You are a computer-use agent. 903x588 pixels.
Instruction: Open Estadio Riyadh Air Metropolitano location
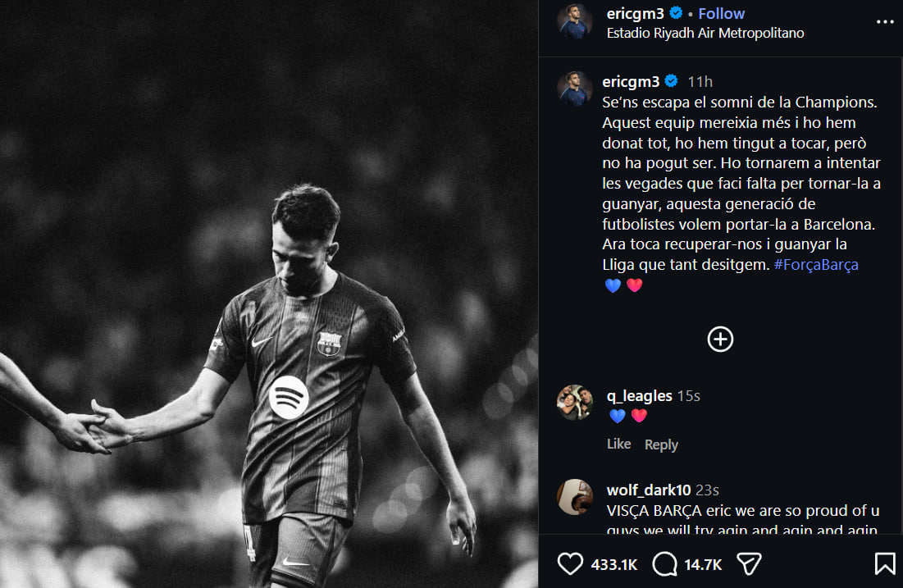pos(705,34)
